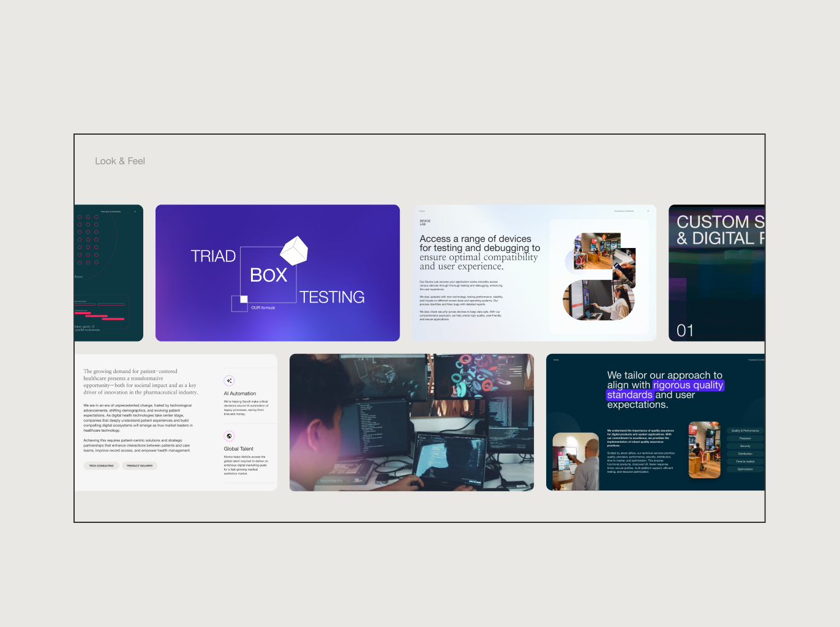
Task: Click the 'Our Device Lab ensures' paragraph
Action: 461,285
